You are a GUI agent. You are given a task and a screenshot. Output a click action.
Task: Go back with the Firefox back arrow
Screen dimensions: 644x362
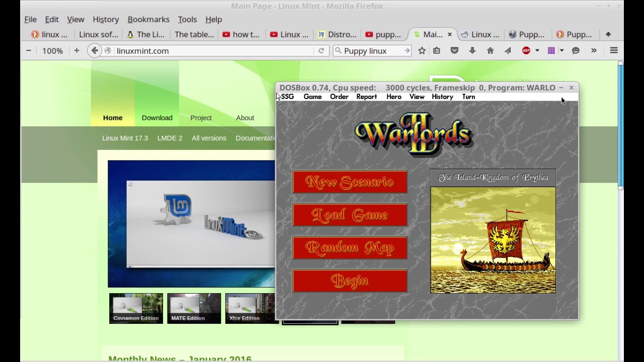click(x=95, y=50)
